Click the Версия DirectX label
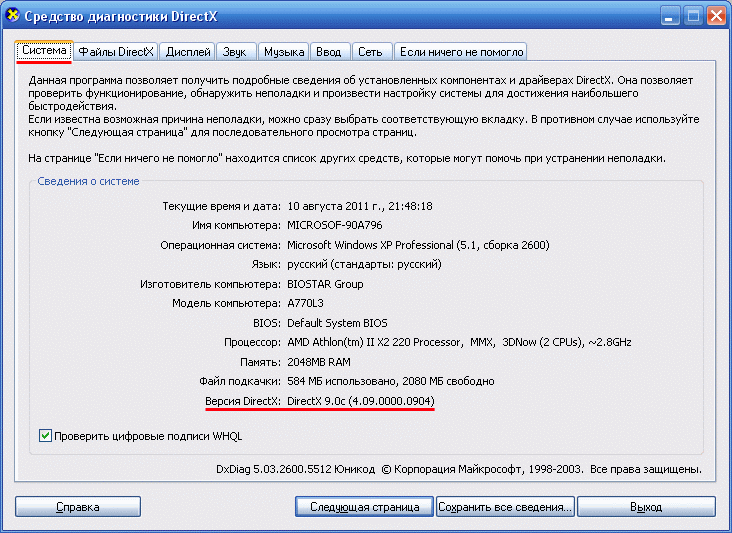732x533 pixels. [x=242, y=401]
